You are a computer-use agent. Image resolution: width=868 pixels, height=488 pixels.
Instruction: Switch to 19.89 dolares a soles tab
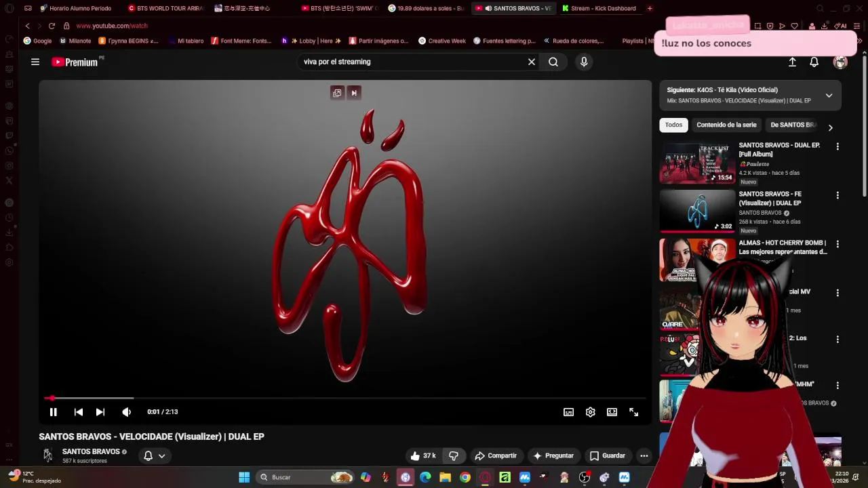tap(427, 8)
